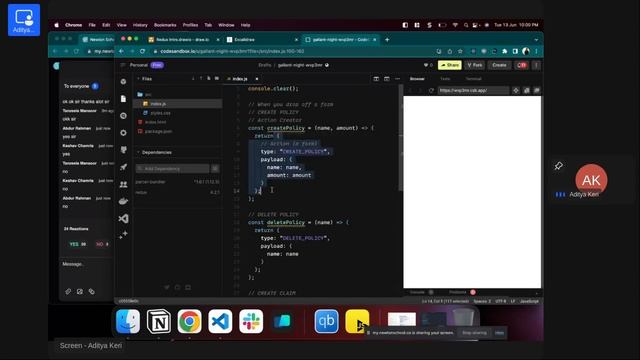Screen dimensions: 640x360
Task: Open the Docker whale icon in sidebar
Action: 124,201
